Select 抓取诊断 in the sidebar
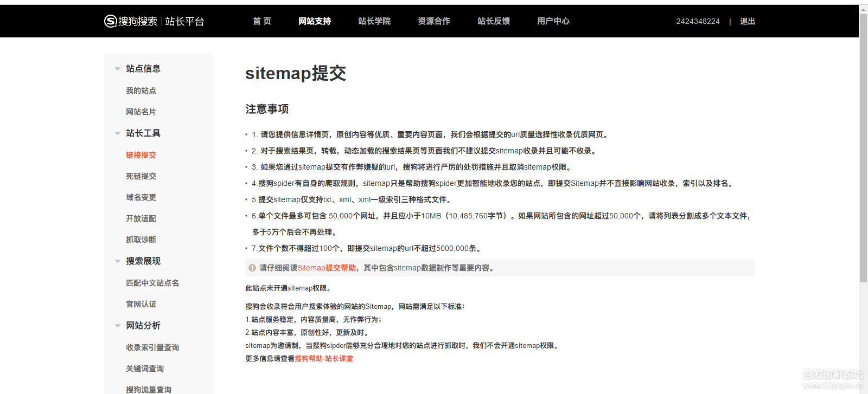Viewport: 868px width, 394px height. (x=141, y=240)
